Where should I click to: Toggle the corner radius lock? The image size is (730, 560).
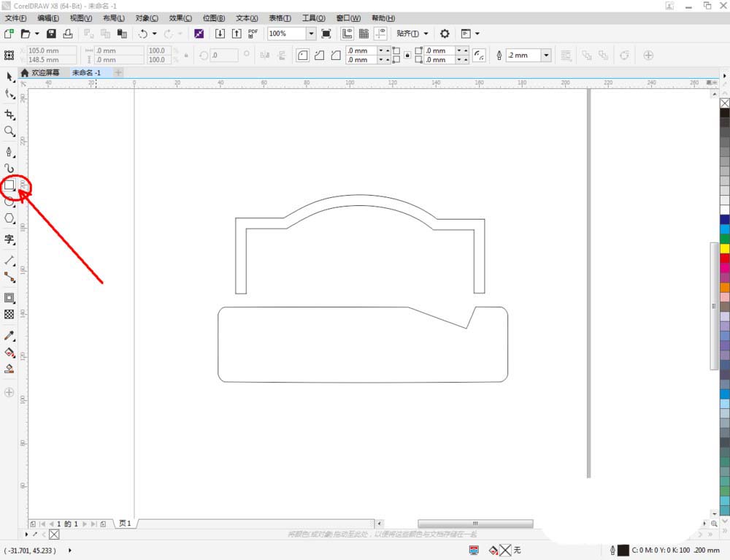[407, 55]
